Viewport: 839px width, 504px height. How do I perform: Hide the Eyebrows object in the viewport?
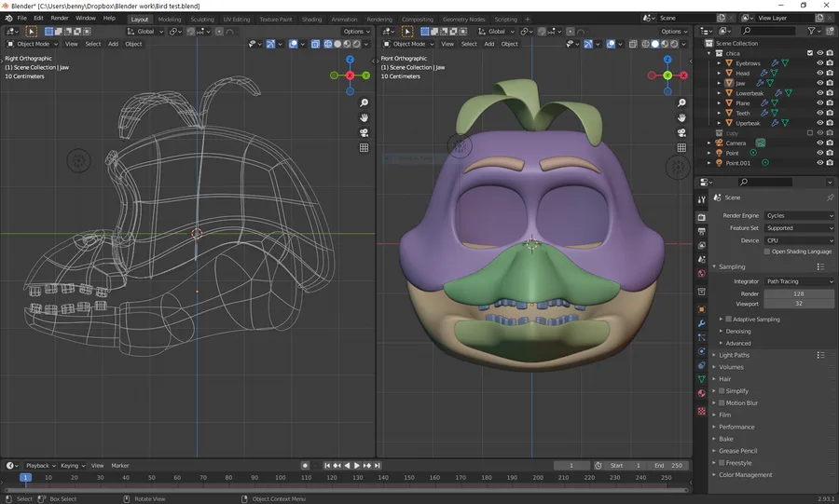click(819, 63)
